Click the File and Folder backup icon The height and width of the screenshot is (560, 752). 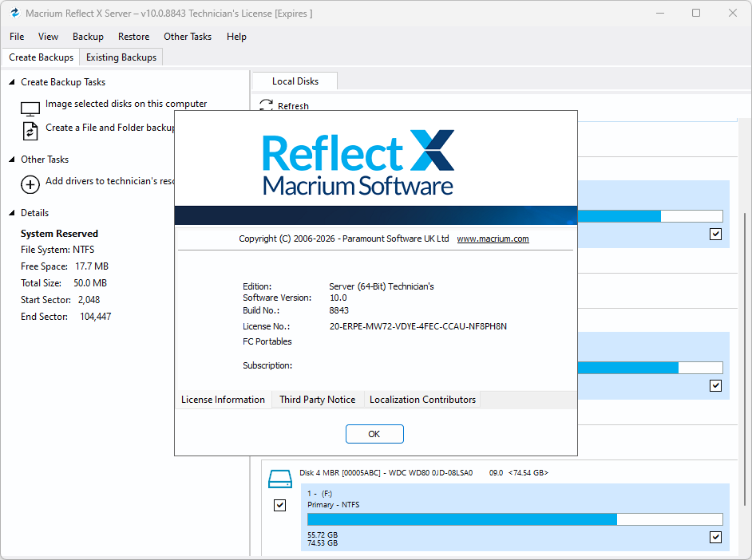(x=30, y=131)
